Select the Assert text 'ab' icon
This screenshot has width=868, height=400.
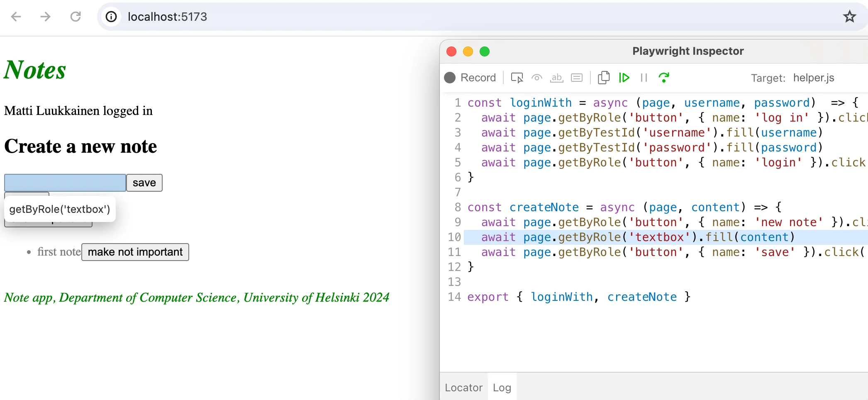tap(557, 78)
